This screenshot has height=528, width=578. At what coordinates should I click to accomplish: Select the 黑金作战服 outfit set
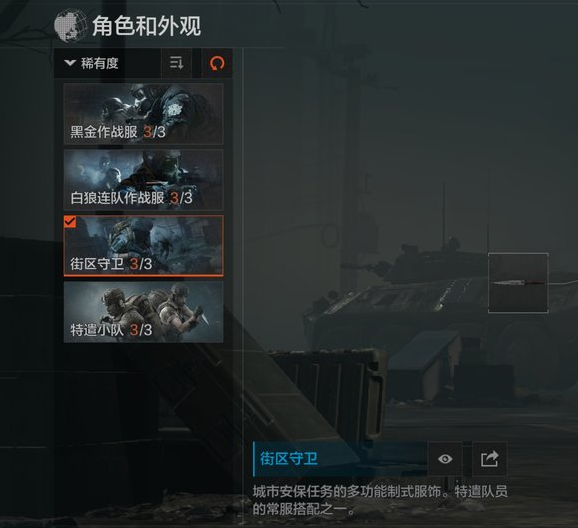[x=143, y=114]
